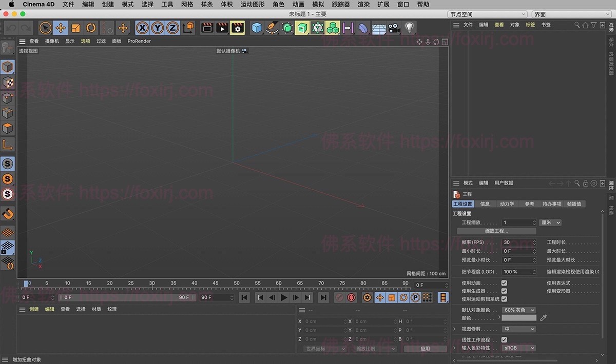
Task: Select the Move tool in the toolbar
Action: [60, 28]
